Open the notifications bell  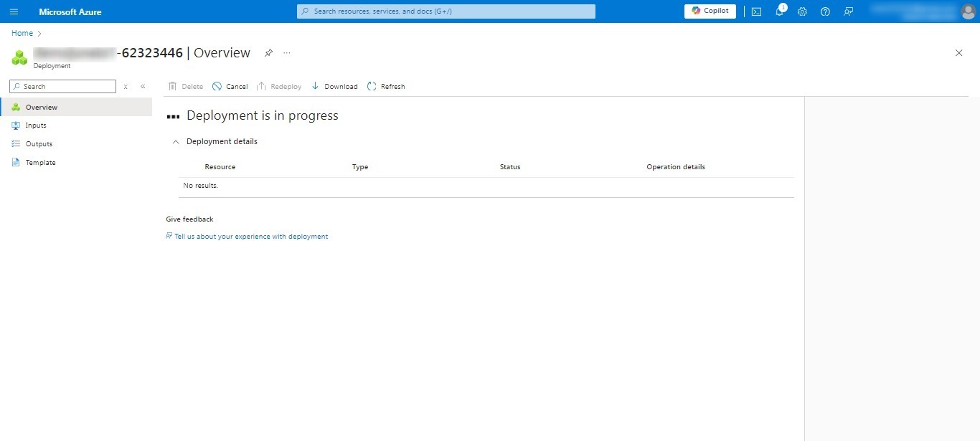coord(779,11)
